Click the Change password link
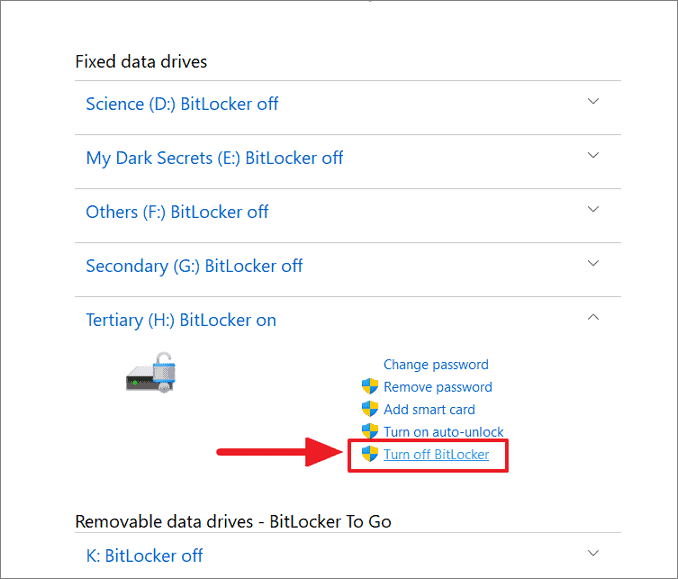 click(x=436, y=365)
